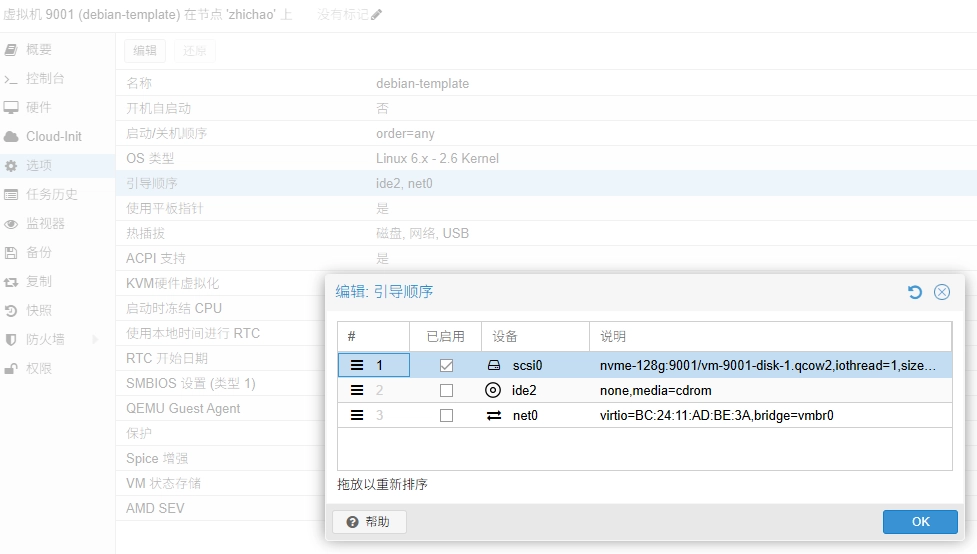Click the drag handle for net0 row

[x=357, y=415]
